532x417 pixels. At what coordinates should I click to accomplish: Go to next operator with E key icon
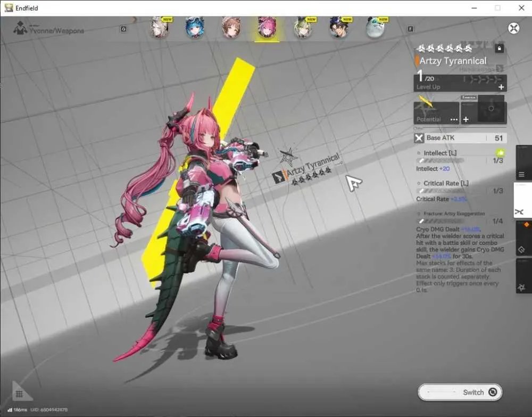coord(411,29)
